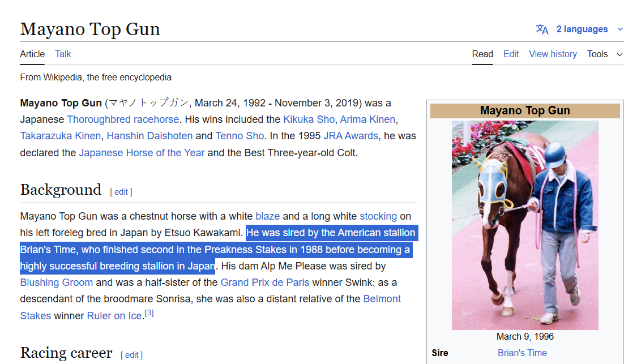Viewport: 637px width, 364px height.
Task: Open the Blushing Groom link
Action: pos(57,282)
